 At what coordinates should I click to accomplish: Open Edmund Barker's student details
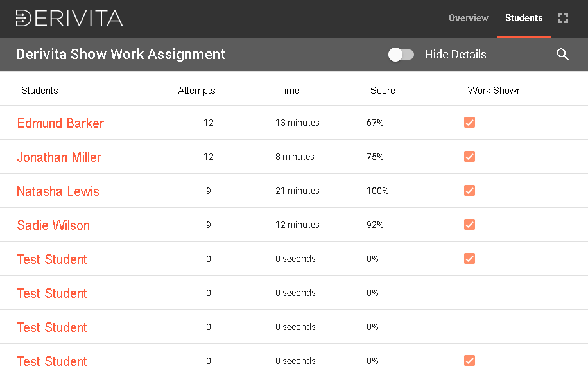pyautogui.click(x=60, y=123)
